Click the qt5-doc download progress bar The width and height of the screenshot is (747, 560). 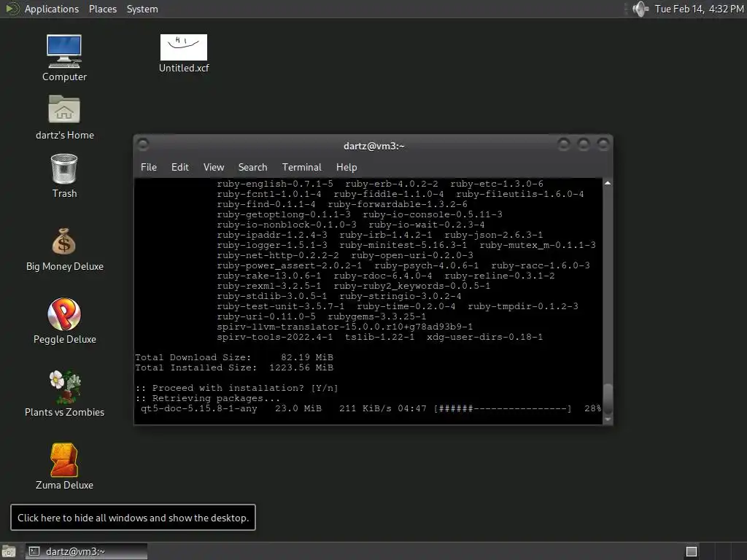pyautogui.click(x=503, y=408)
